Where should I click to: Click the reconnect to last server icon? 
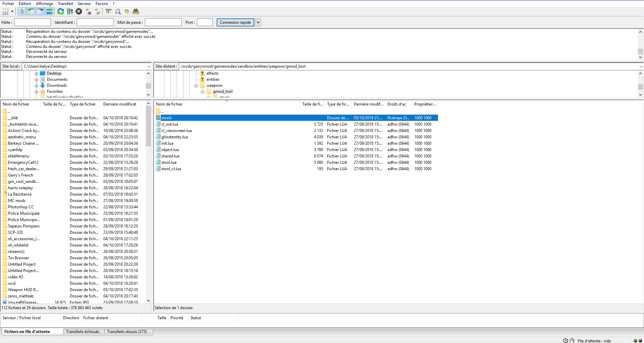pyautogui.click(x=97, y=11)
